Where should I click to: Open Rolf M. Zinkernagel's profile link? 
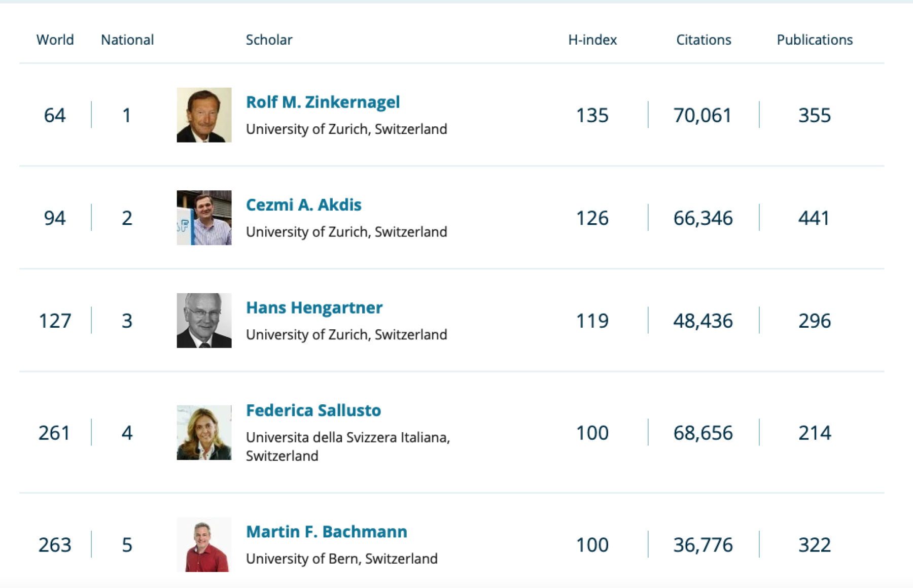pyautogui.click(x=323, y=102)
